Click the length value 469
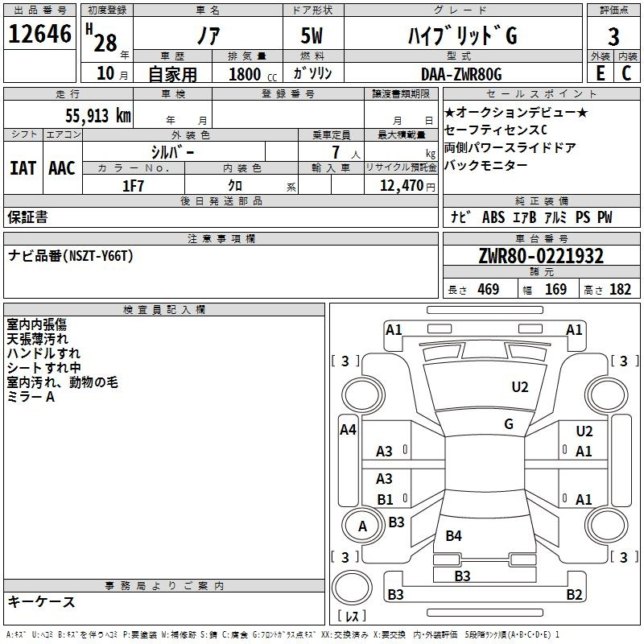The height and width of the screenshot is (644, 644). point(489,289)
